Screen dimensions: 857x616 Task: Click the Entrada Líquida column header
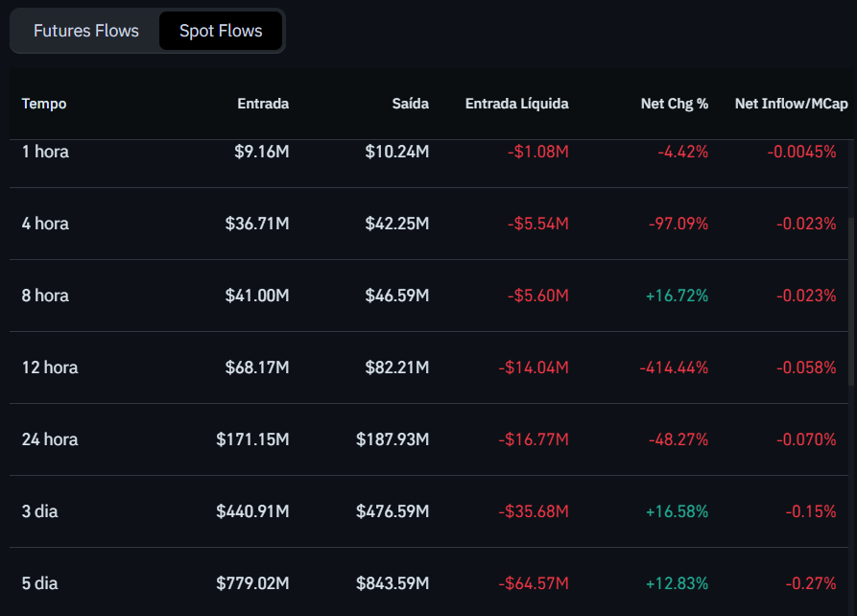[516, 104]
